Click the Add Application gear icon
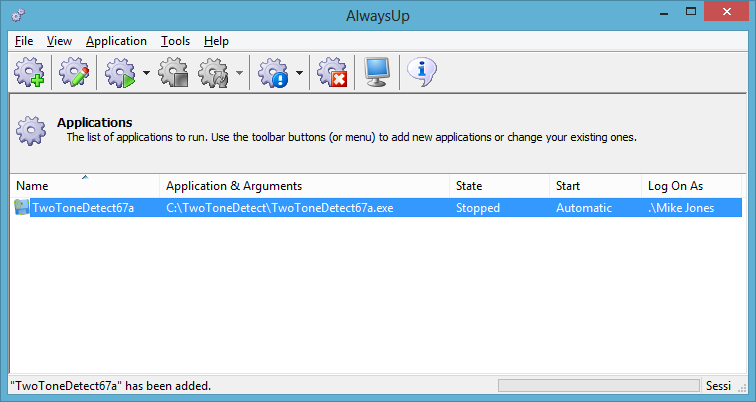This screenshot has width=756, height=402. coord(29,72)
